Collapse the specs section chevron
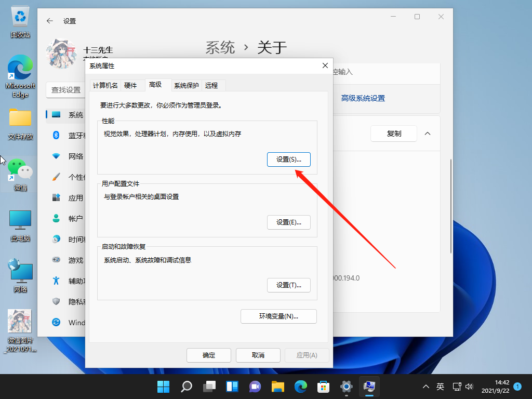Viewport: 532px width, 399px height. (428, 134)
